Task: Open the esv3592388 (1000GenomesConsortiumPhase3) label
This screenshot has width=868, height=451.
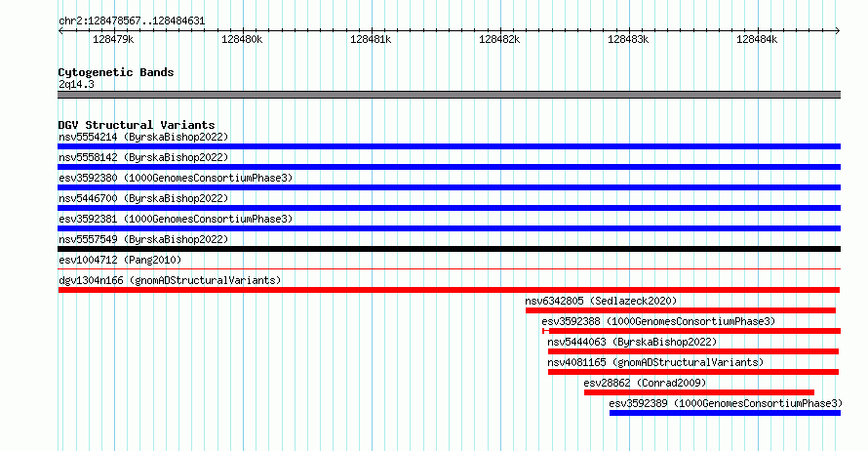Action: pos(658,321)
